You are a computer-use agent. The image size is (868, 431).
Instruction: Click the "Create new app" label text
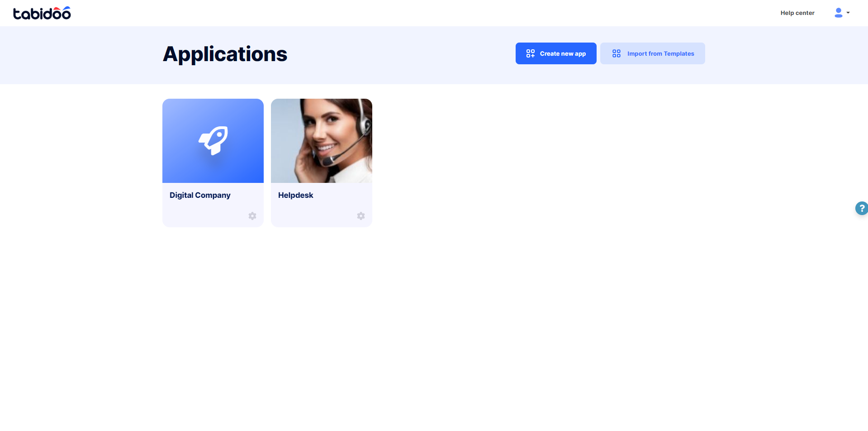tap(563, 53)
